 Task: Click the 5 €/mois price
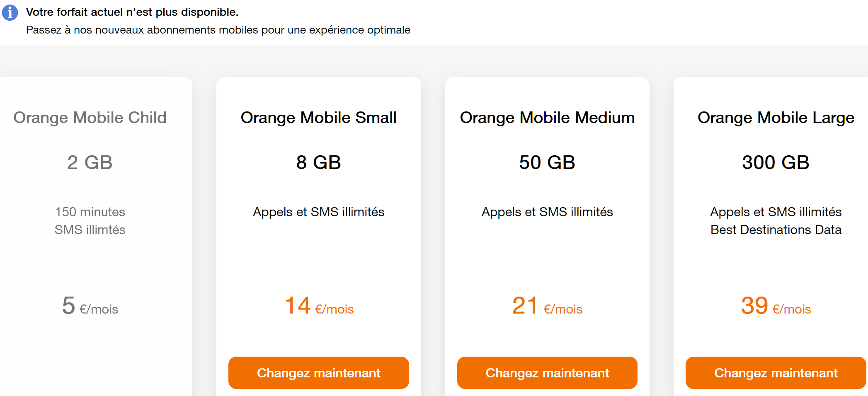90,306
